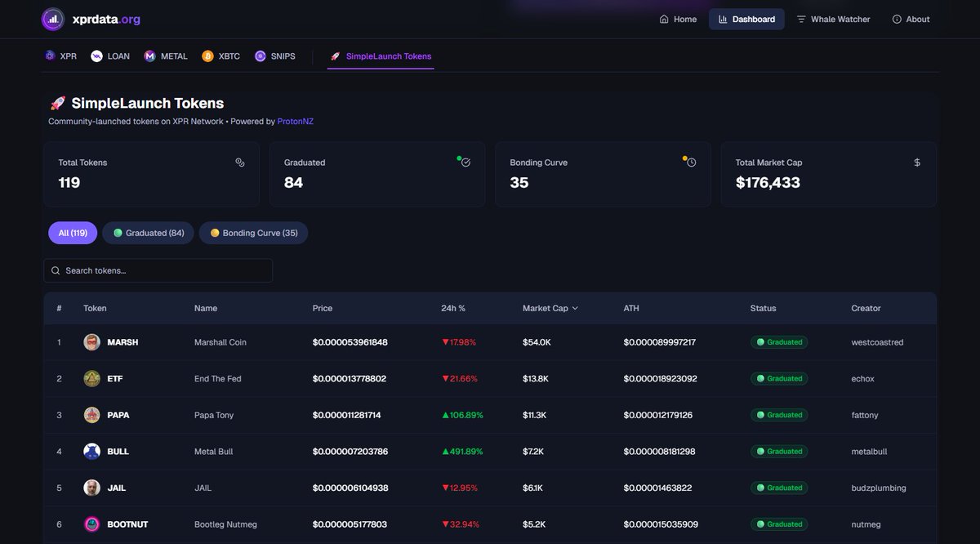980x544 pixels.
Task: Click the End The Fed name cell
Action: click(217, 378)
